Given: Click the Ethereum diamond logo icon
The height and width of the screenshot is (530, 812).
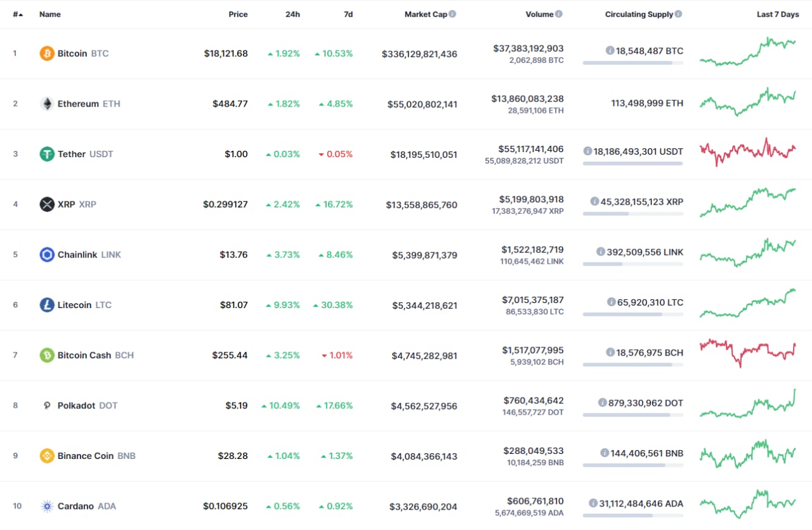Looking at the screenshot, I should pos(47,104).
